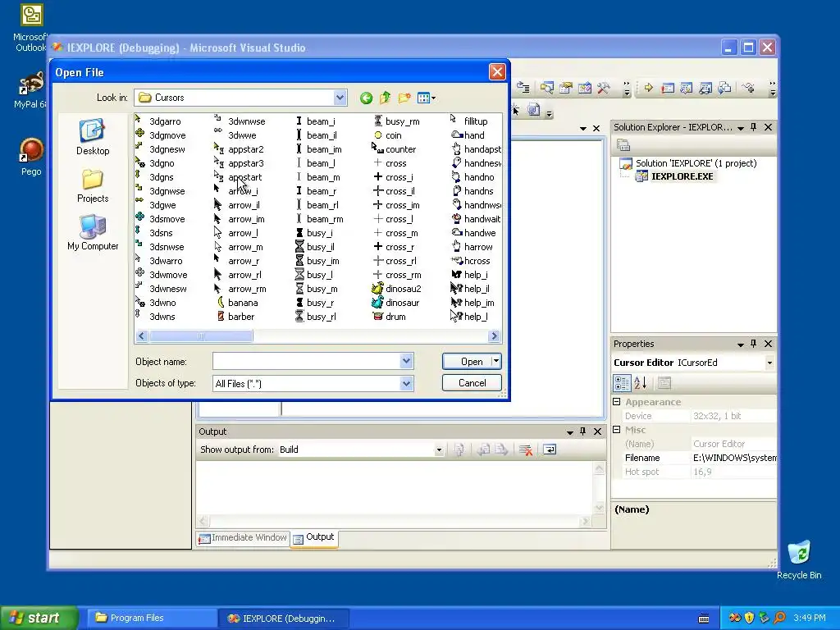
Task: Click the Toolbox hammer-wrench toolbar icon
Action: tap(604, 88)
